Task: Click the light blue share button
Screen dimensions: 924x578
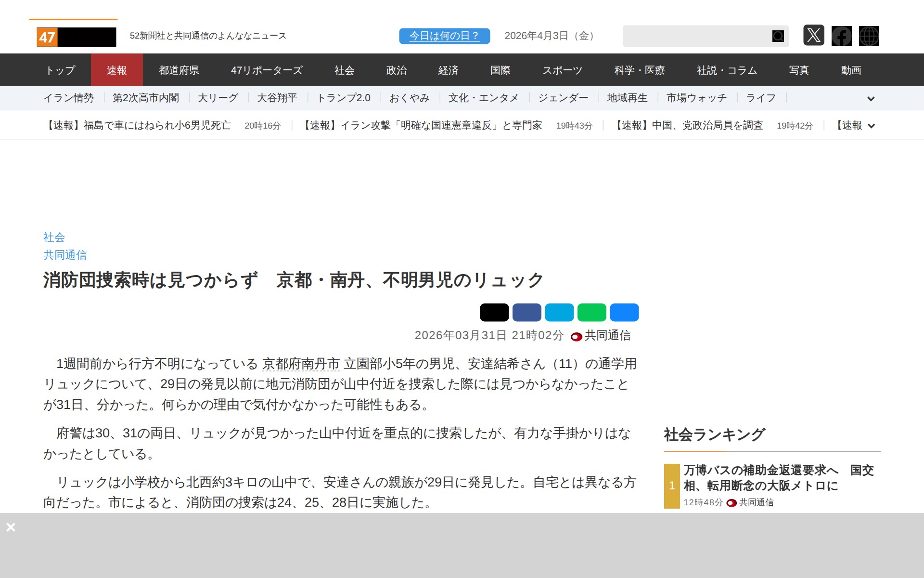Action: tap(559, 313)
